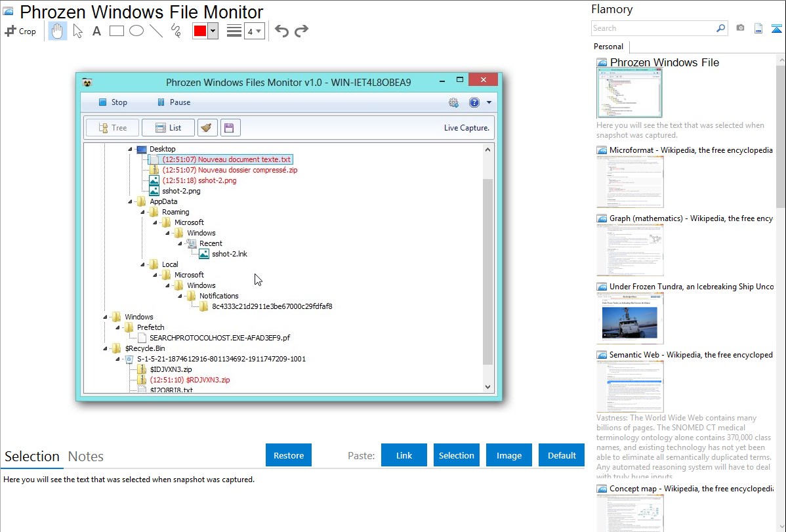Open the Graph (mathematics) snapshot thumbnail
Viewport: 786px width, 532px height.
[x=630, y=250]
